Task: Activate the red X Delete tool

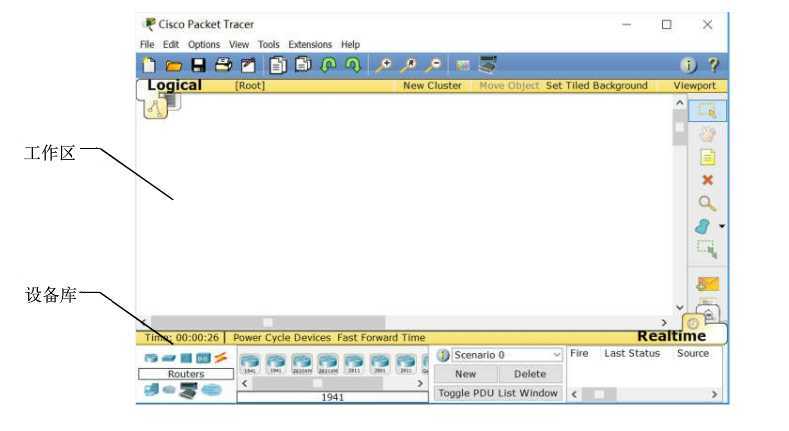Action: tap(707, 180)
